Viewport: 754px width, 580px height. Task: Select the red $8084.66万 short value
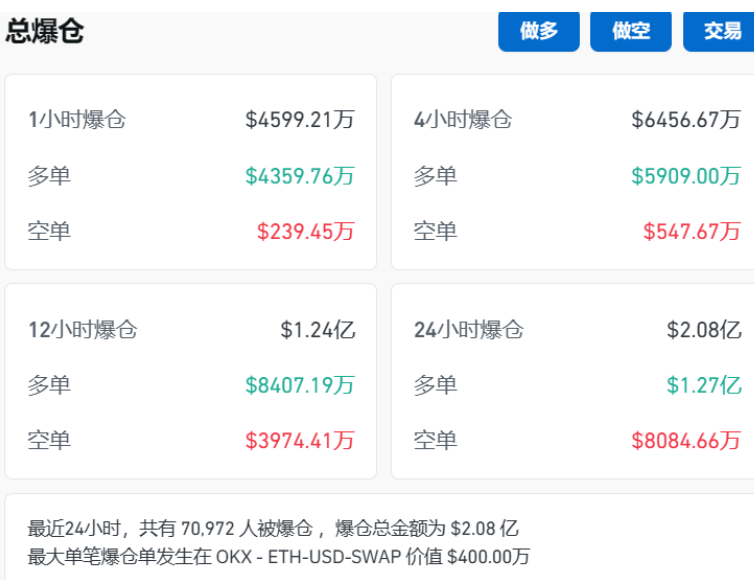pyautogui.click(x=686, y=439)
